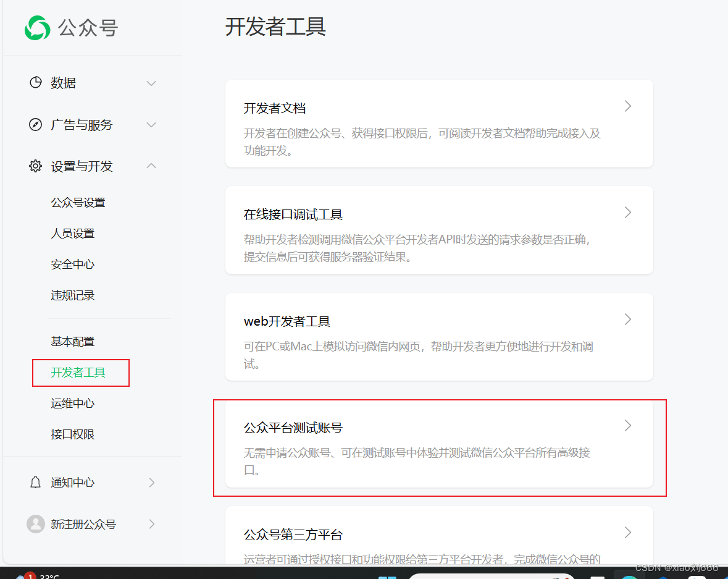
Task: Go to 安全中心 sidebar item
Action: click(73, 264)
